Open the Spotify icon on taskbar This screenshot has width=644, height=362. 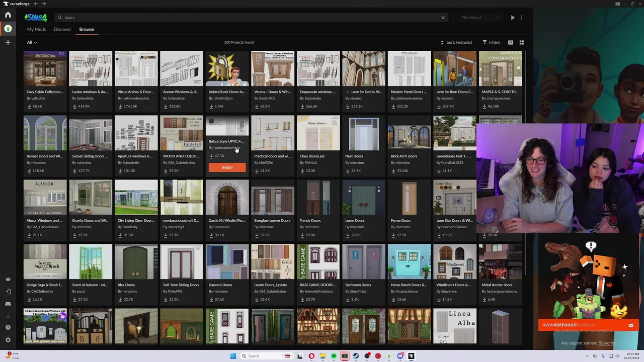[334, 356]
